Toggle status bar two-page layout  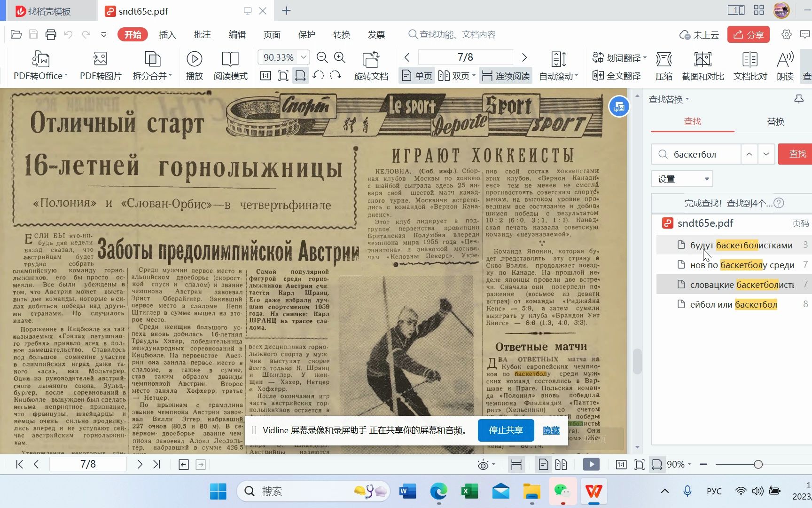(561, 465)
